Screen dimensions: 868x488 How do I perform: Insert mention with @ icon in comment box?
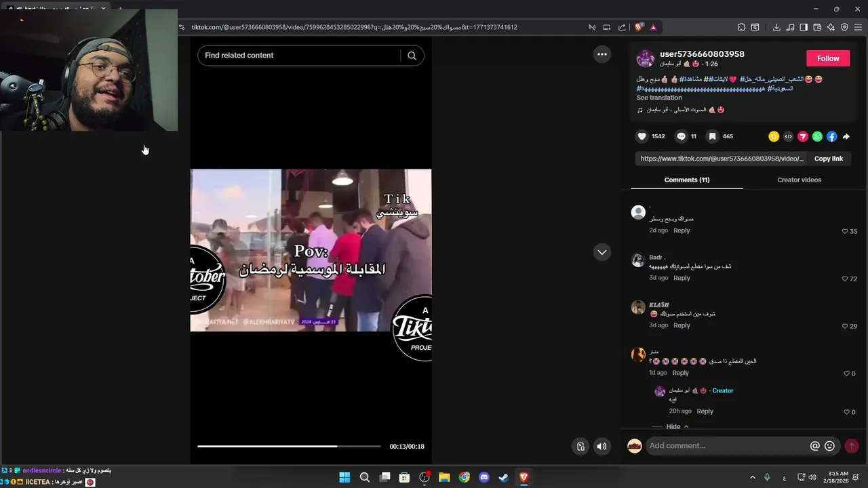coord(815,446)
